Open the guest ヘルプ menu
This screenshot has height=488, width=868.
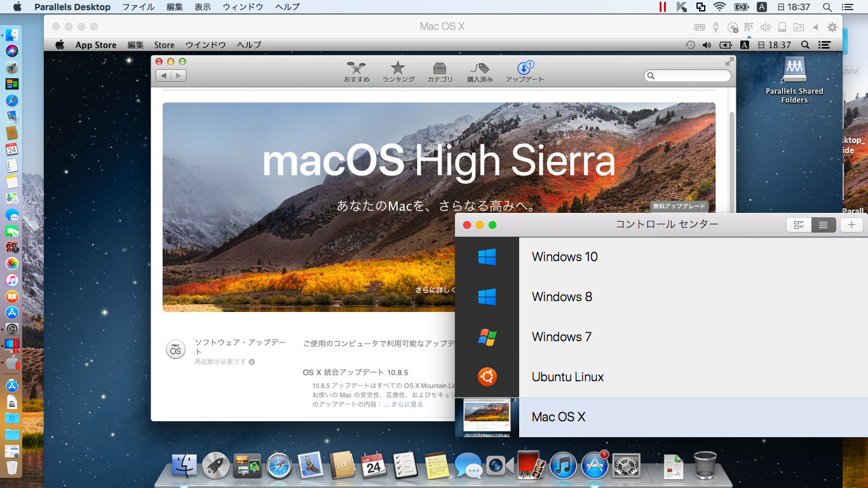249,45
